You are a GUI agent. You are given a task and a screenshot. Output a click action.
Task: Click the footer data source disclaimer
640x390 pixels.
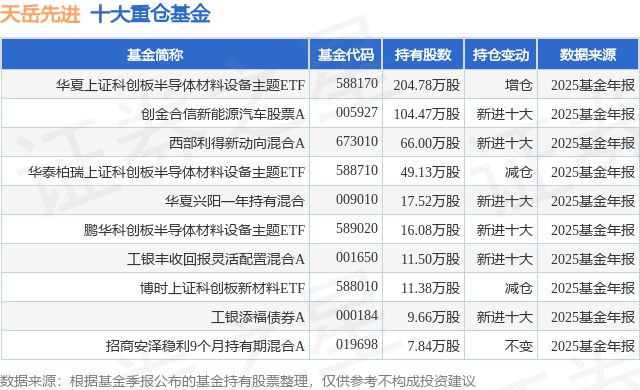(238, 381)
